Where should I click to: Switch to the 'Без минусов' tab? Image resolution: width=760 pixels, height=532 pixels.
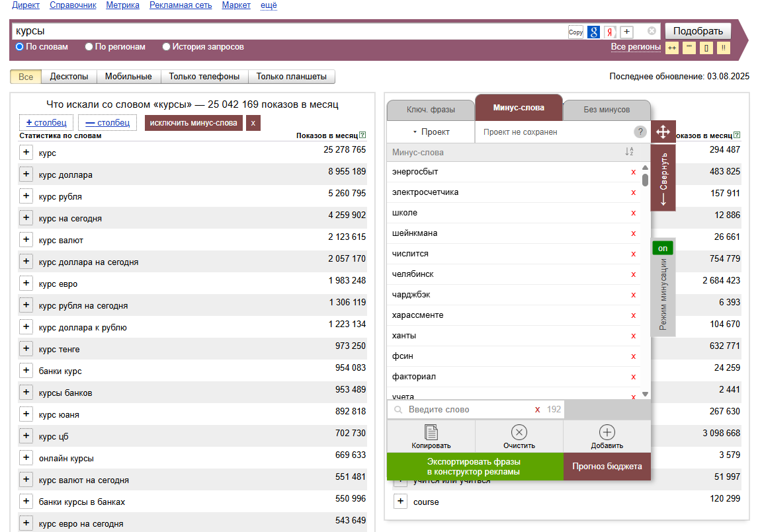tap(607, 110)
